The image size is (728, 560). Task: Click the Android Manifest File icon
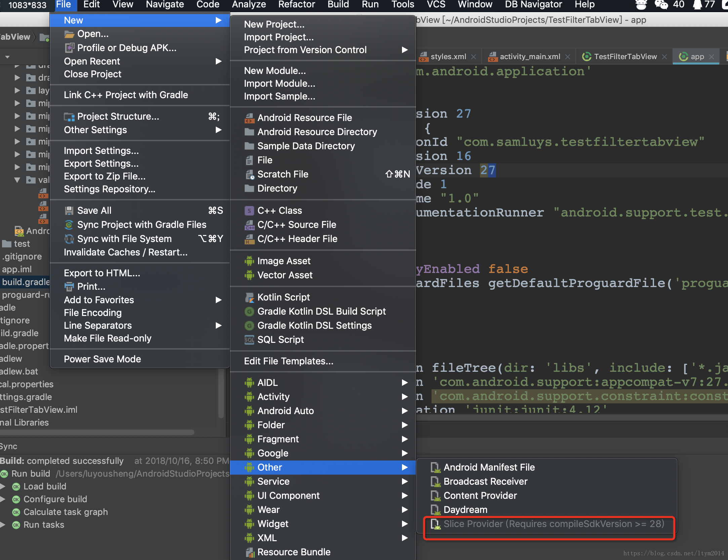point(436,468)
